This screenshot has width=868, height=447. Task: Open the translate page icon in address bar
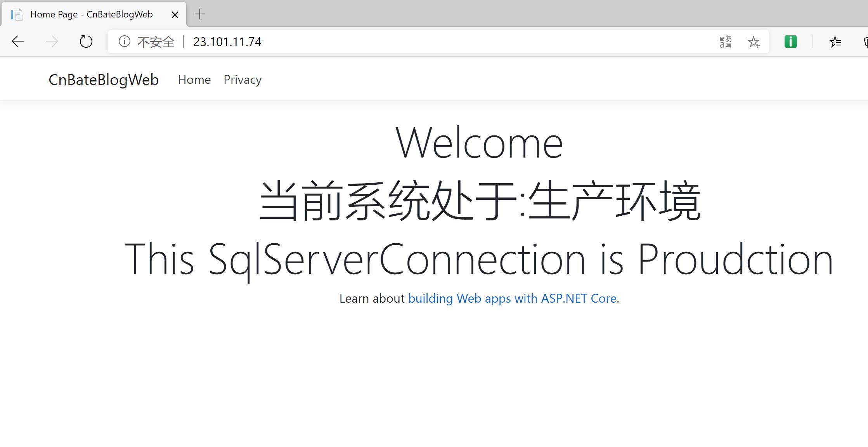pyautogui.click(x=724, y=41)
